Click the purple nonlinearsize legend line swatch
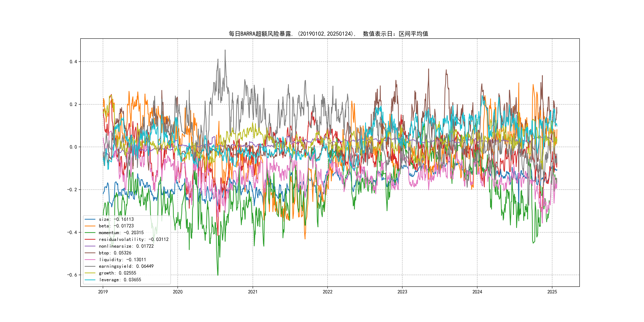The image size is (644, 322). click(x=90, y=246)
